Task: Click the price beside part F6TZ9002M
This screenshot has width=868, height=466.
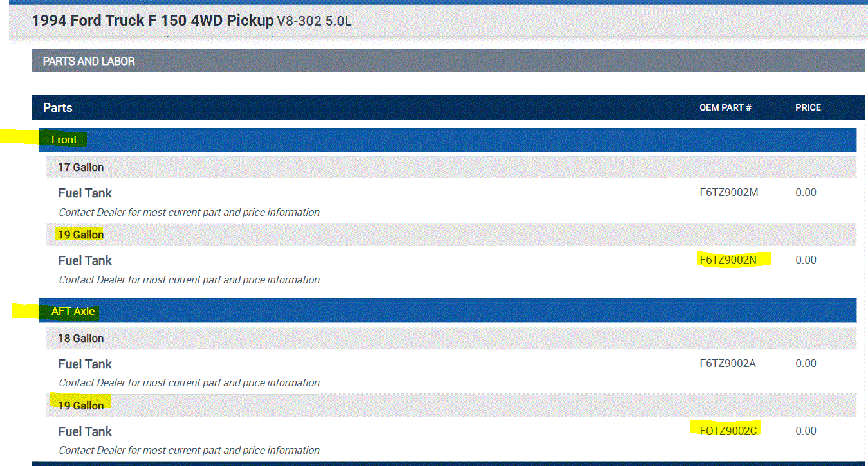Action: [x=806, y=192]
